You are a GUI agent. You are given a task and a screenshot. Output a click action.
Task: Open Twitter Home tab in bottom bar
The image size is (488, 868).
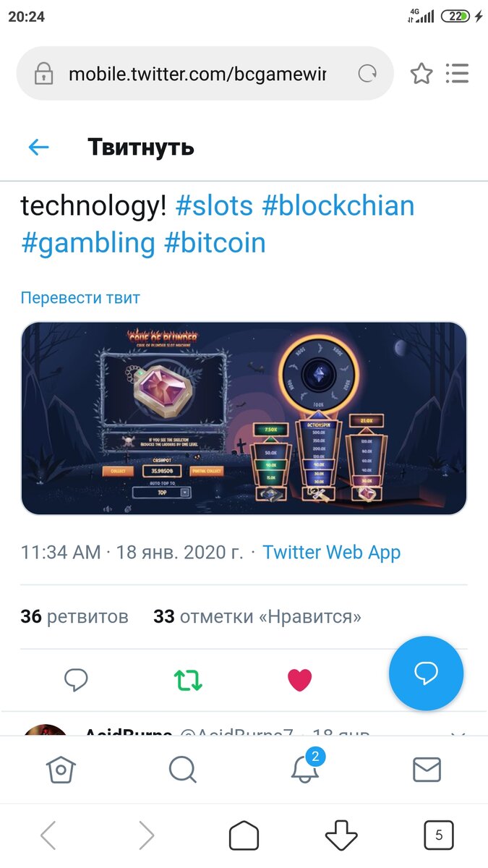(x=61, y=770)
